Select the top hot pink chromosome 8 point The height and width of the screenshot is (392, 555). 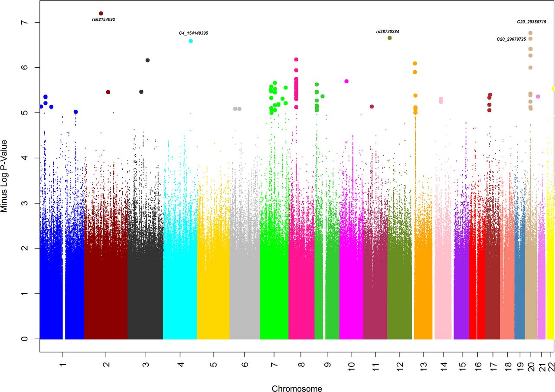coord(297,59)
